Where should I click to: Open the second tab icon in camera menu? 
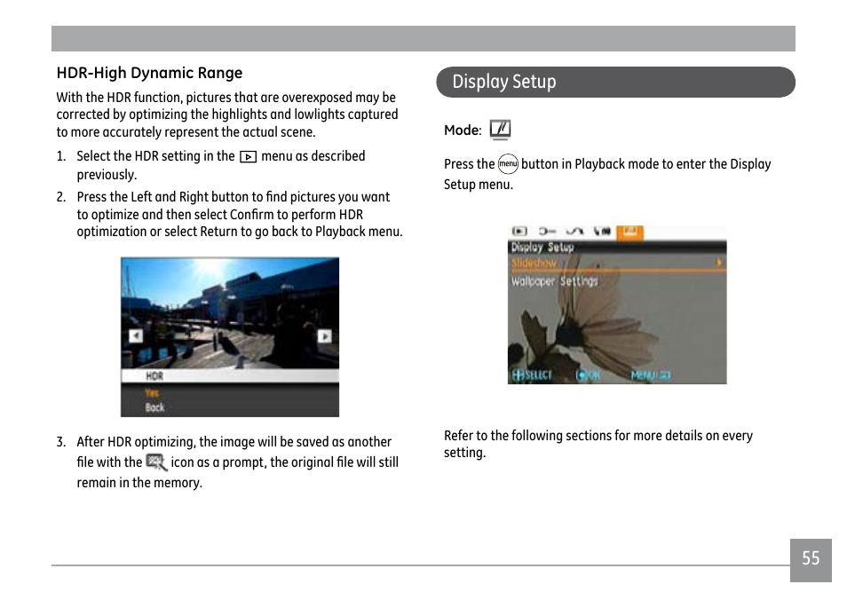(x=546, y=232)
